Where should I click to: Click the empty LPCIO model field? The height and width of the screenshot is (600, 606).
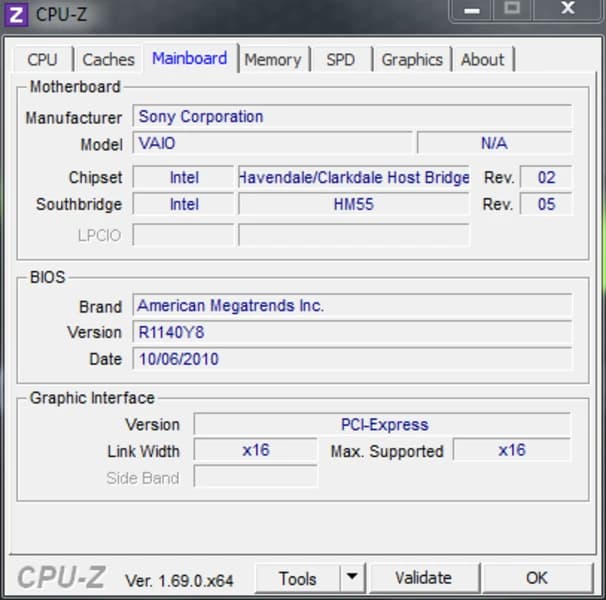click(x=354, y=235)
